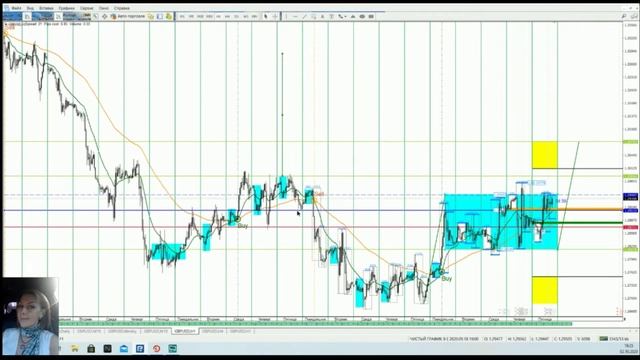640x360 pixels.
Task: Select the horizontal line drawing tool
Action: pyautogui.click(x=295, y=16)
